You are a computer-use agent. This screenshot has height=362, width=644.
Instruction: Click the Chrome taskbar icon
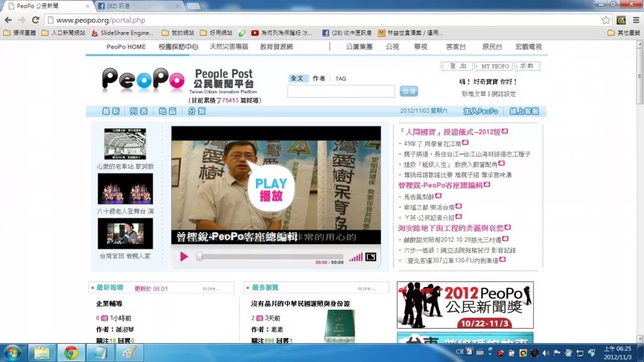(70, 353)
